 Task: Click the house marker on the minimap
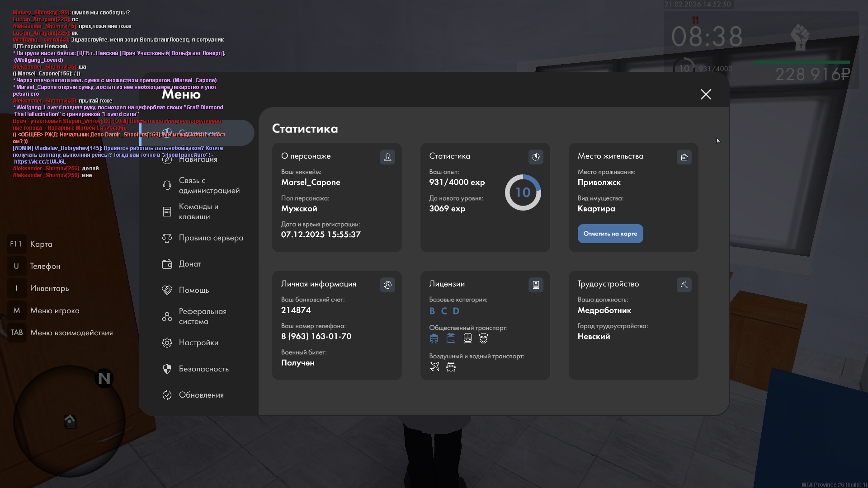click(70, 421)
